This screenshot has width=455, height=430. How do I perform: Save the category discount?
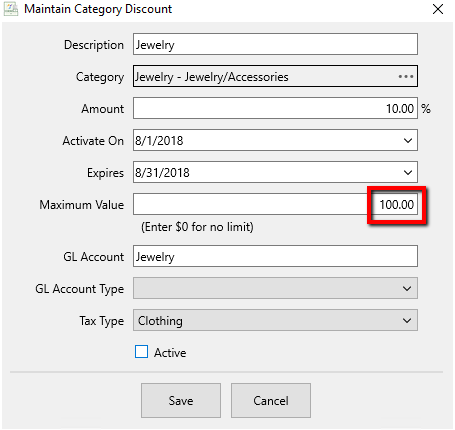(x=181, y=400)
